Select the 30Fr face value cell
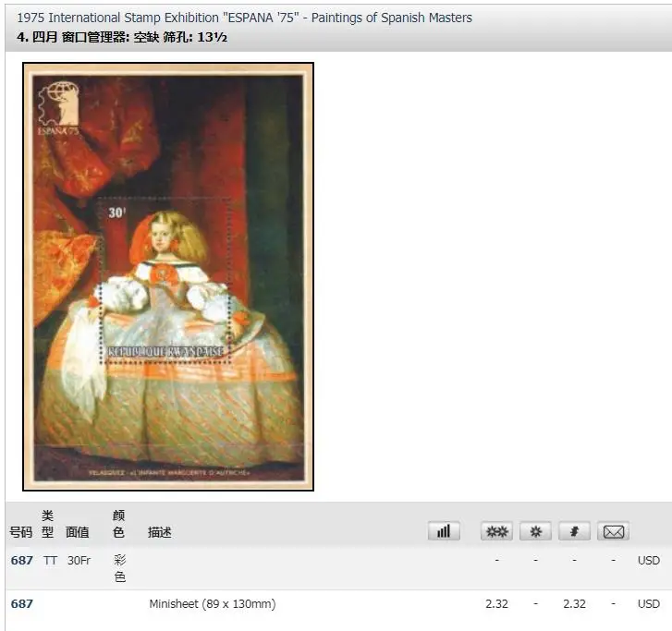 (79, 560)
